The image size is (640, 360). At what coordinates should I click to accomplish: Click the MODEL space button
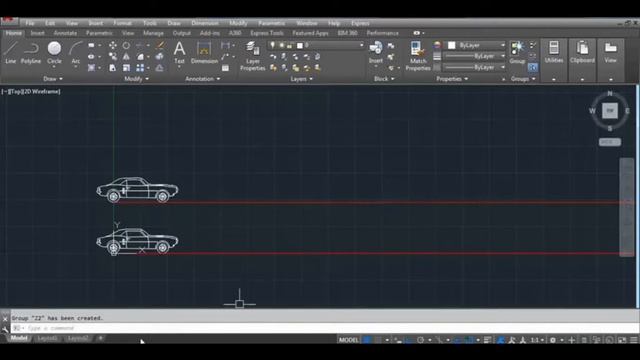pos(349,340)
